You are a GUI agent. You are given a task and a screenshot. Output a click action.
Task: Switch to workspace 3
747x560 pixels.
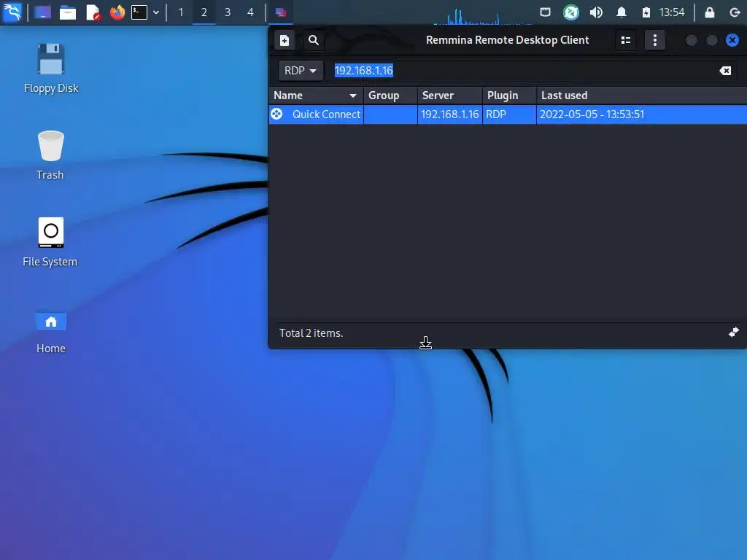pos(228,12)
